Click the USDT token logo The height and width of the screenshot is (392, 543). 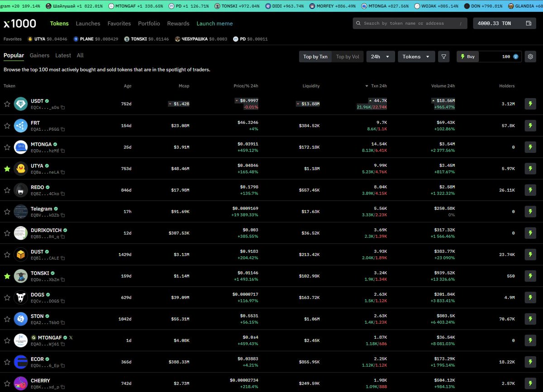[21, 104]
